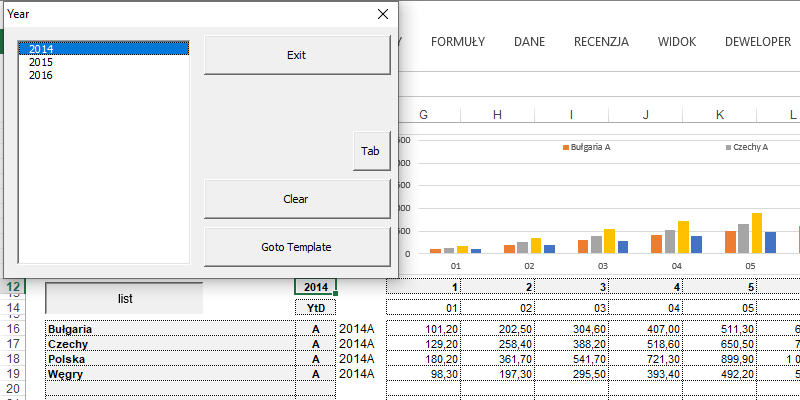Open the FORMUŁY ribbon tab

pyautogui.click(x=458, y=42)
